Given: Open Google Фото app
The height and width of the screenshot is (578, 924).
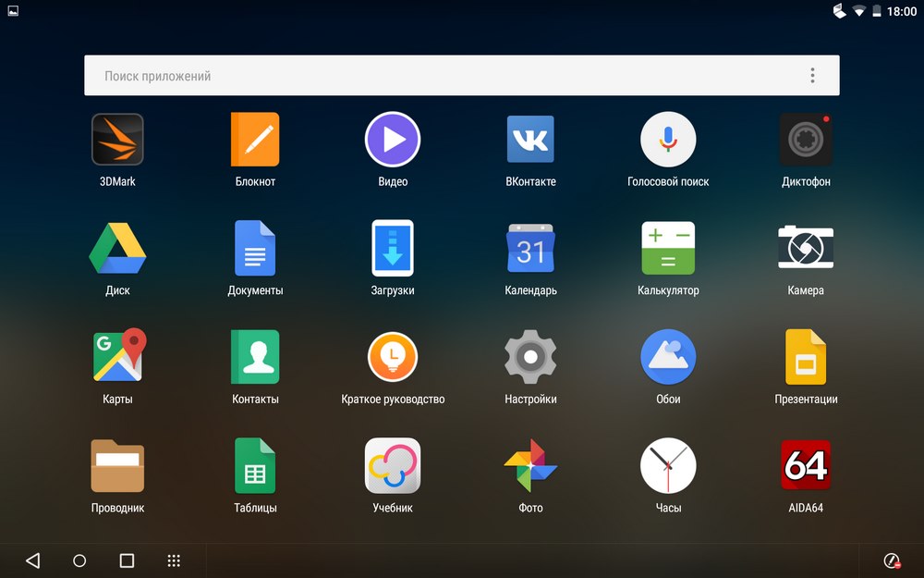Looking at the screenshot, I should pyautogui.click(x=530, y=466).
